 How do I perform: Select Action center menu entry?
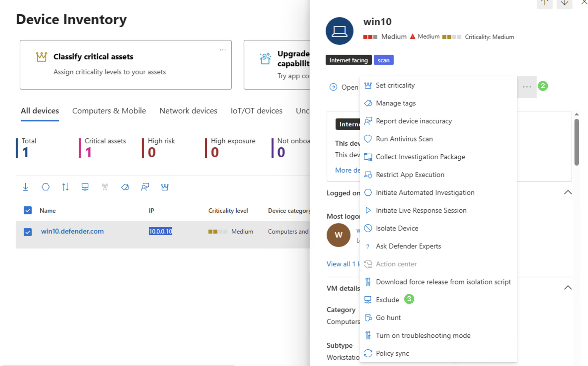coord(438,264)
